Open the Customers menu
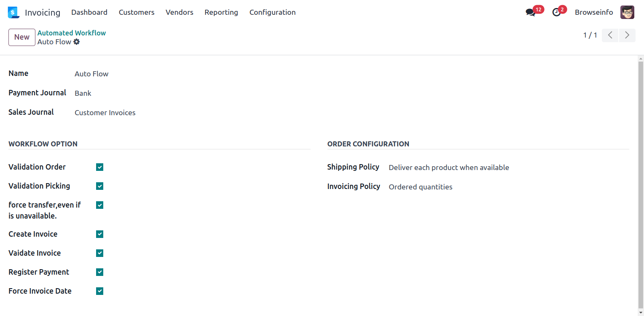Image resolution: width=644 pixels, height=316 pixels. pos(137,13)
